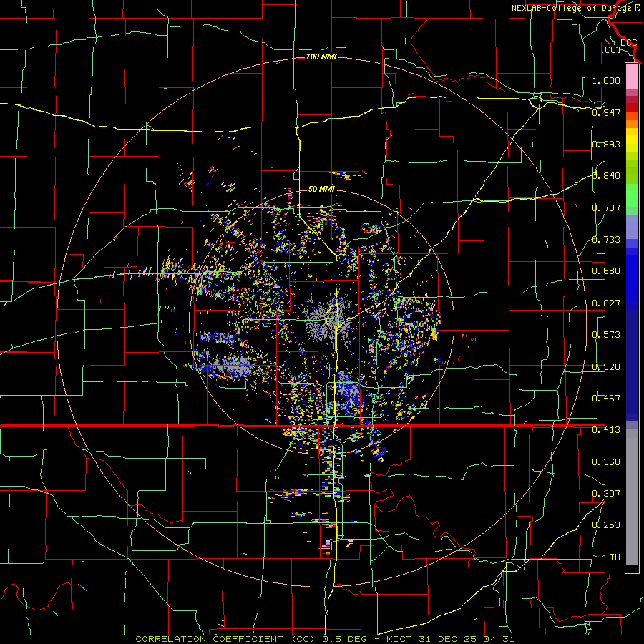The width and height of the screenshot is (644, 644).
Task: Click the 0.253 scale value
Action: pos(606,525)
